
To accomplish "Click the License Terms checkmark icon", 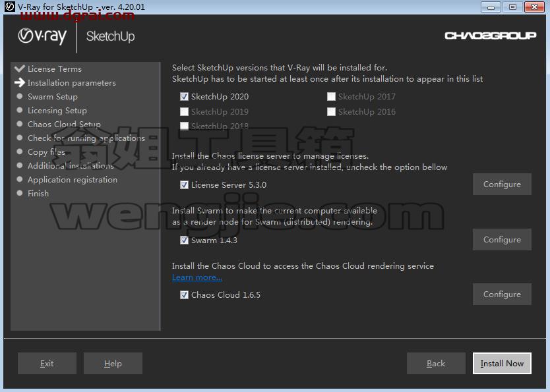I will pyautogui.click(x=20, y=69).
